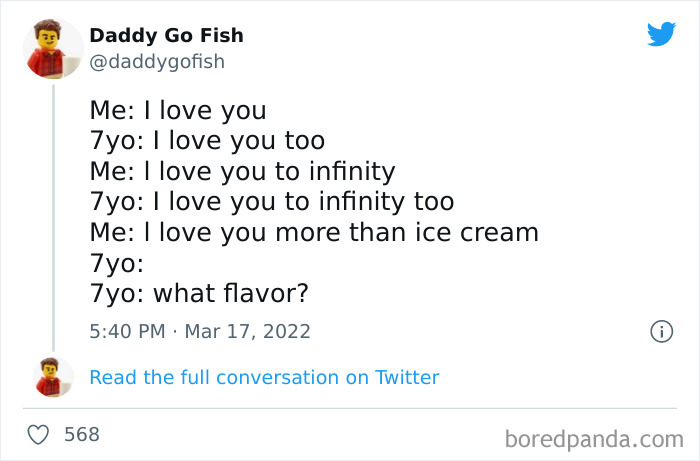Viewport: 700px width, 461px height.
Task: Click "7yo: what flavor?" text
Action: 198,294
